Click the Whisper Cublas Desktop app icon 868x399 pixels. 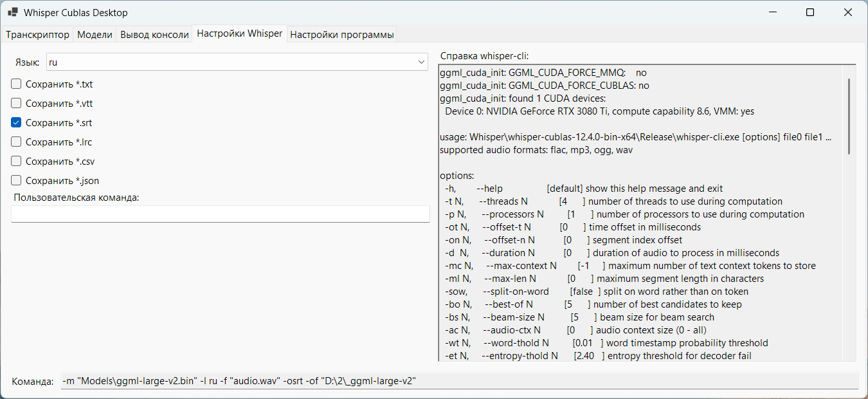point(12,12)
